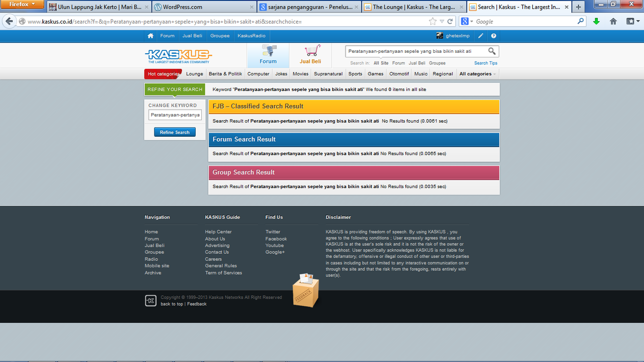Click the back to top link

click(x=172, y=304)
